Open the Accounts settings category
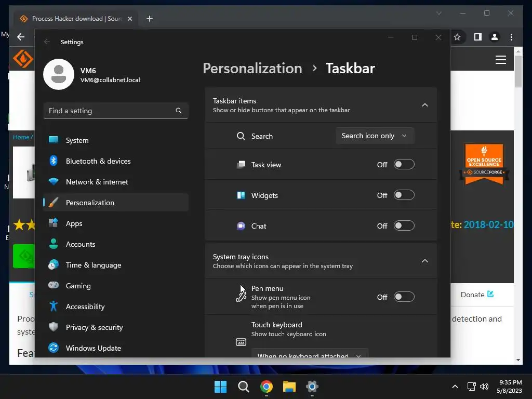The width and height of the screenshot is (532, 399). click(116, 244)
